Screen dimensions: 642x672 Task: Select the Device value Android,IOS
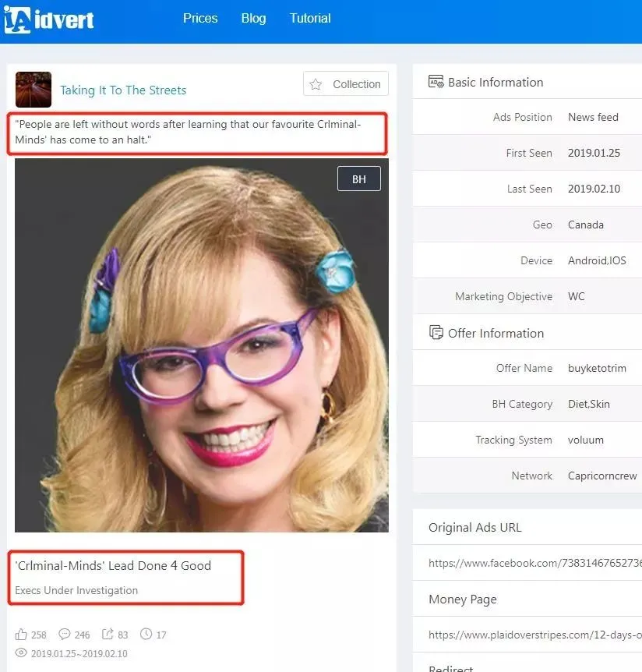pos(597,260)
